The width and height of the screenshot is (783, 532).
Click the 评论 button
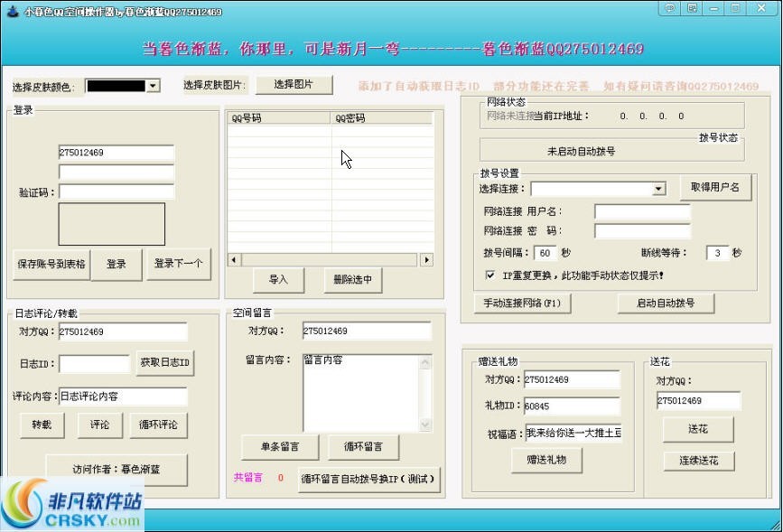pos(100,425)
